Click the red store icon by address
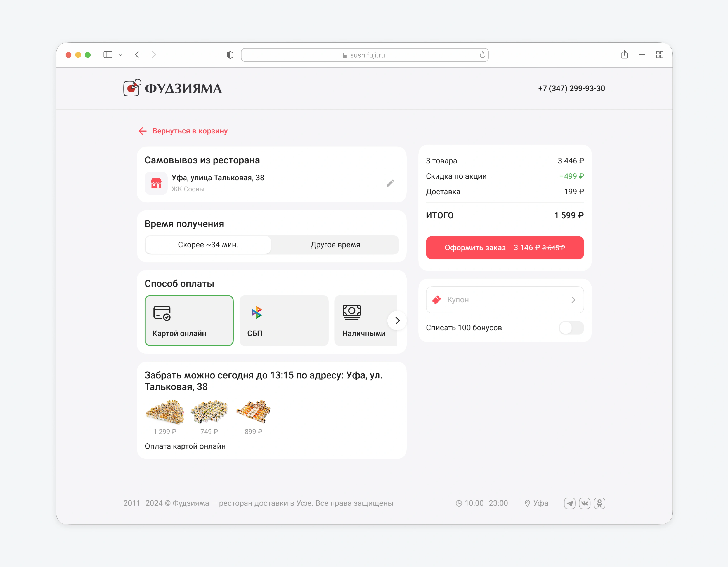Image resolution: width=728 pixels, height=567 pixels. [x=156, y=183]
